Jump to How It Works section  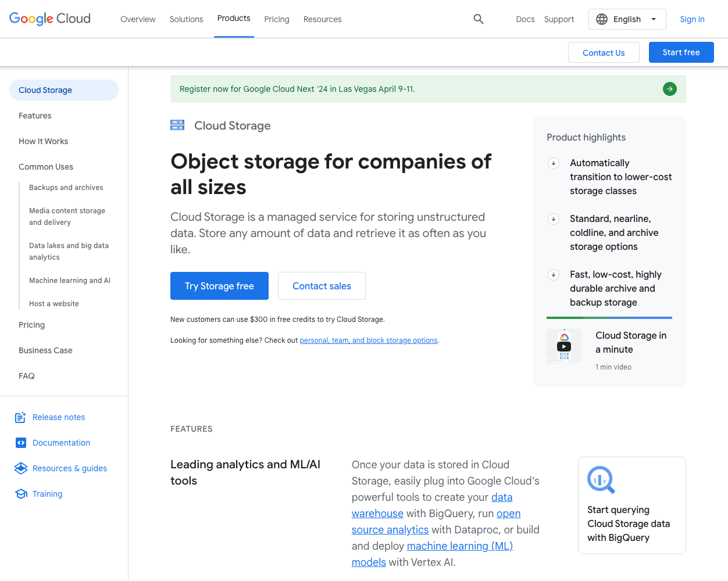(x=43, y=141)
